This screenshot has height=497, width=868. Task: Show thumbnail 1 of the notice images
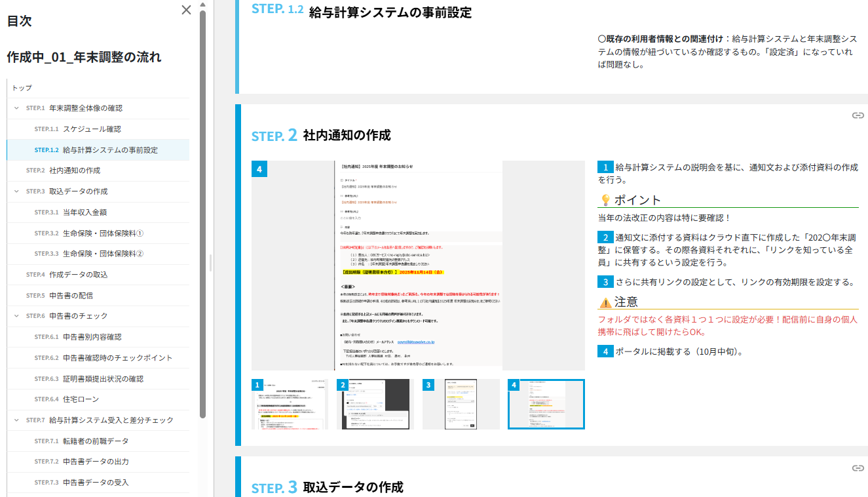tap(290, 404)
